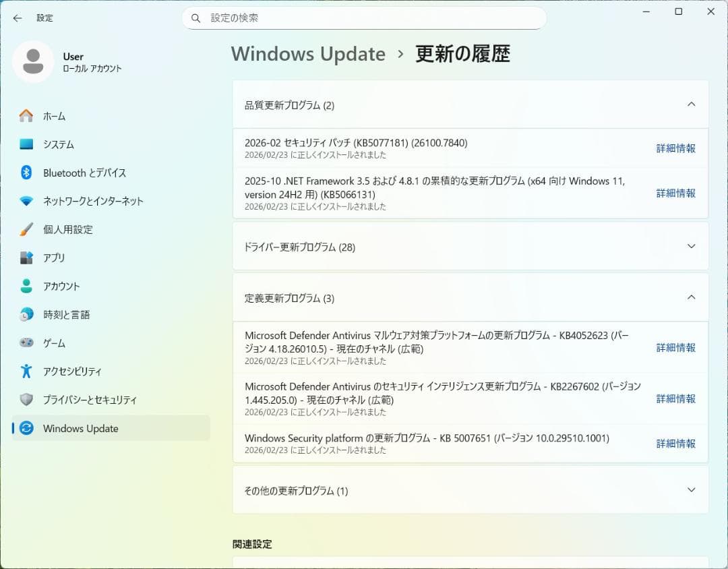Click the プライバシー shield icon
Viewport: 728px width, 569px height.
coord(26,400)
